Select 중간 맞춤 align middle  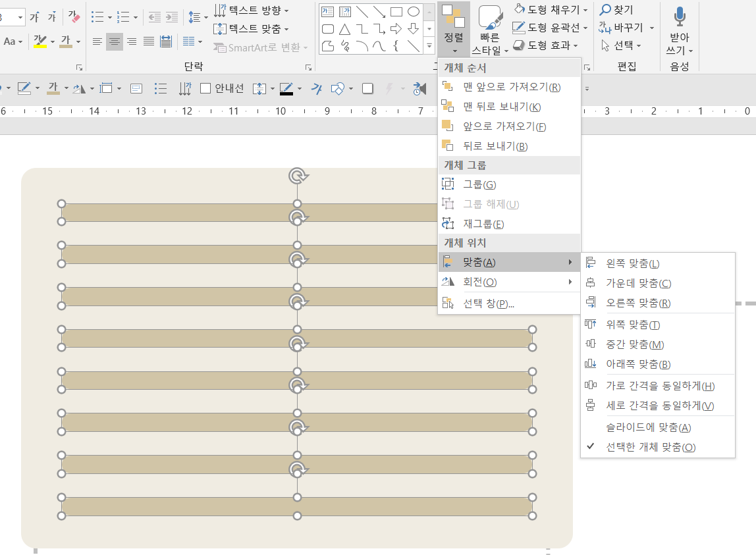tap(658, 345)
